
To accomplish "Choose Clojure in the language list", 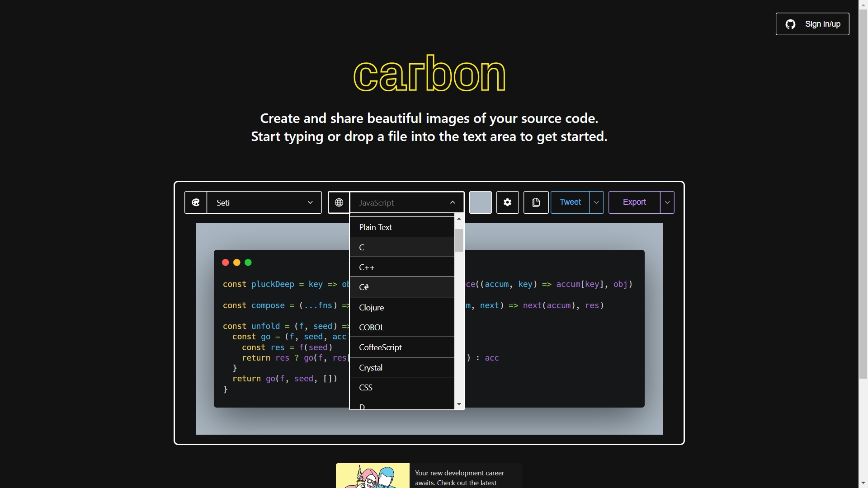I will (402, 307).
